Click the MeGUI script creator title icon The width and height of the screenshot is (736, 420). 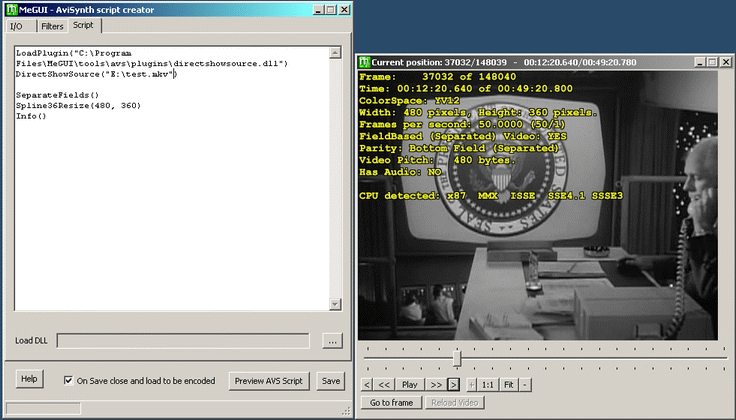[x=12, y=9]
